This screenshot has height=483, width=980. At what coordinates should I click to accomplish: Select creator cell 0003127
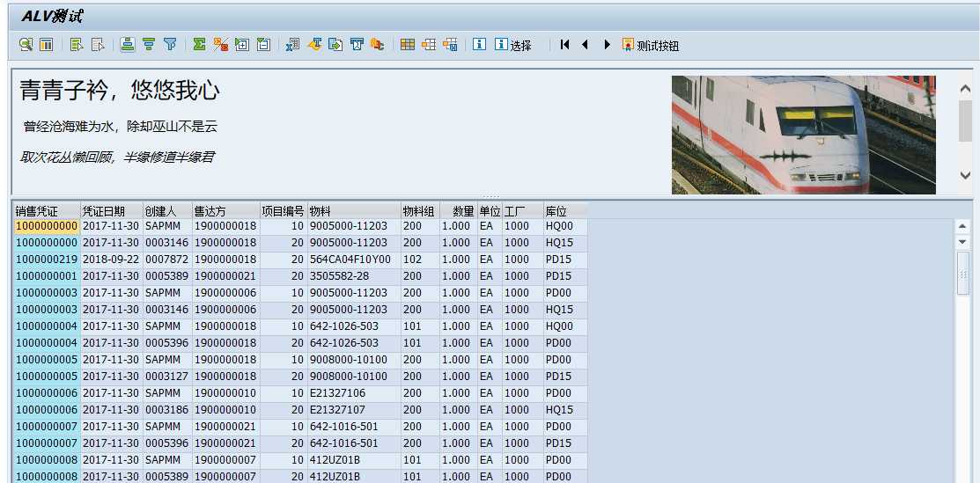tap(167, 377)
